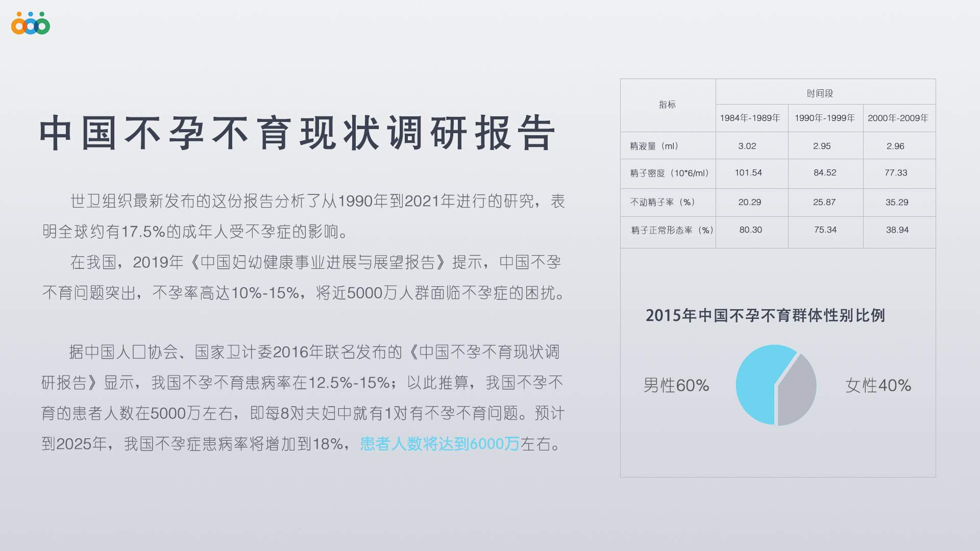Select the title 中国不孕不育现状调研报告
980x551 pixels.
(x=298, y=133)
